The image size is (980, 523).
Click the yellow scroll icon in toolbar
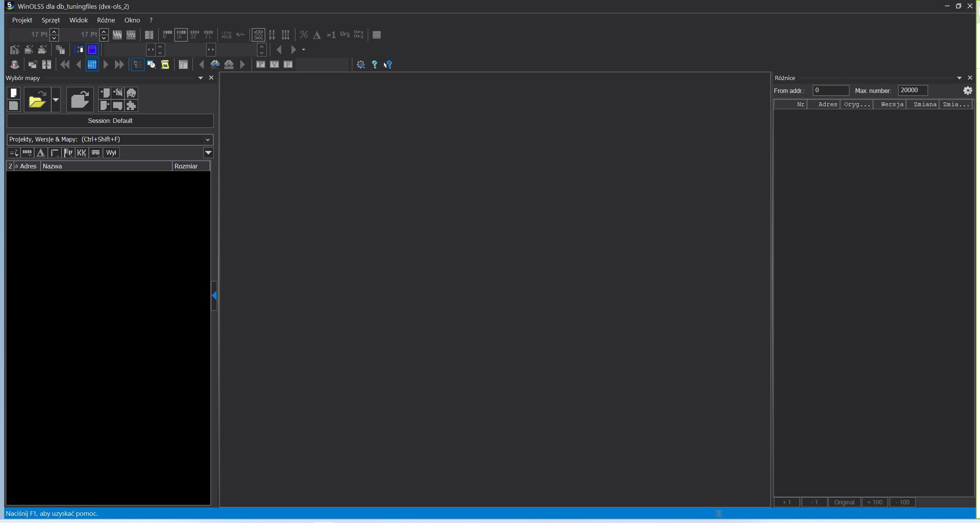[165, 64]
